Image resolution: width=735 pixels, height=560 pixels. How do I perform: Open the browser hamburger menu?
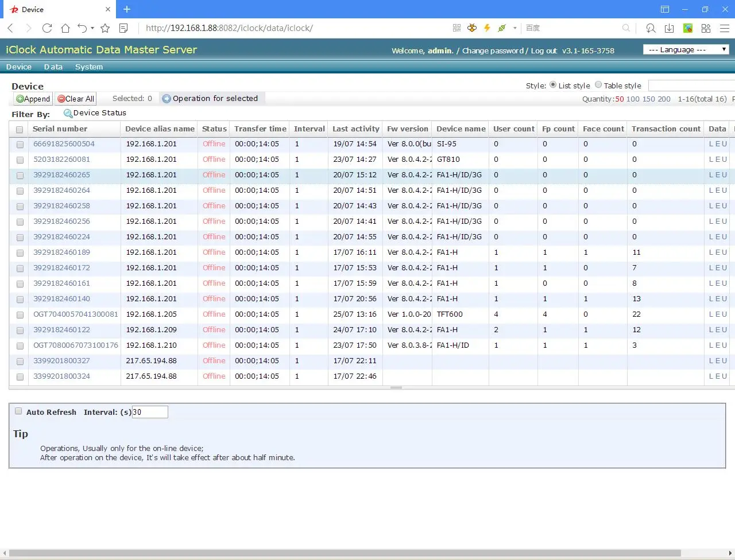[725, 28]
